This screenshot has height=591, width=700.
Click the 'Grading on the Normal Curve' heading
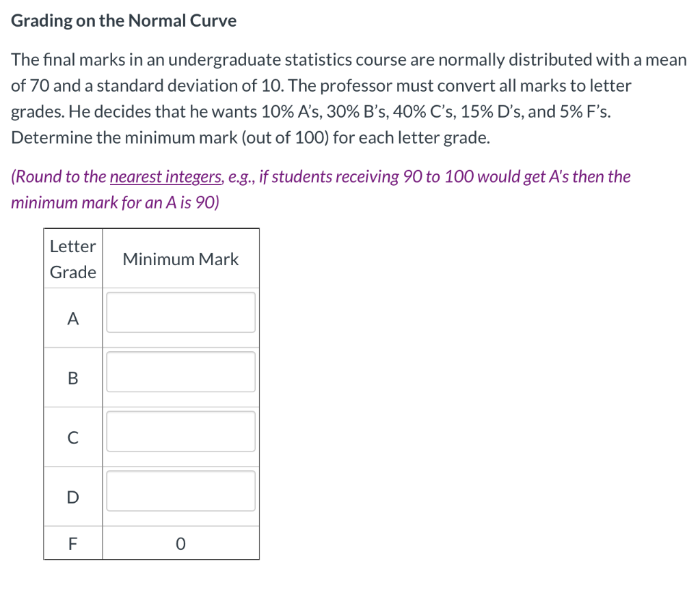[123, 20]
